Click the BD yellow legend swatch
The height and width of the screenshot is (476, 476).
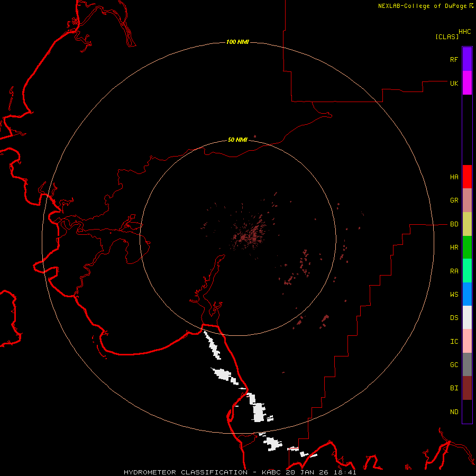[x=467, y=224]
